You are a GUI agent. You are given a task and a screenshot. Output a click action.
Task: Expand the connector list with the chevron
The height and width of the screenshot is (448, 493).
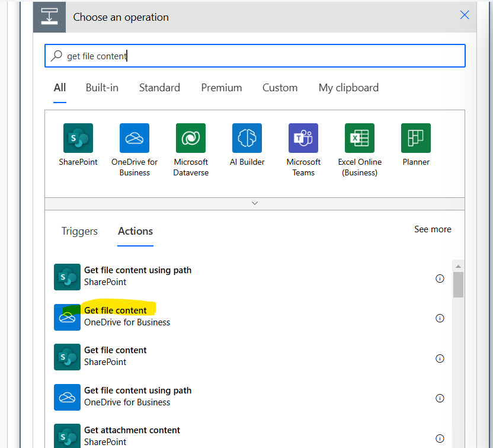pyautogui.click(x=254, y=203)
